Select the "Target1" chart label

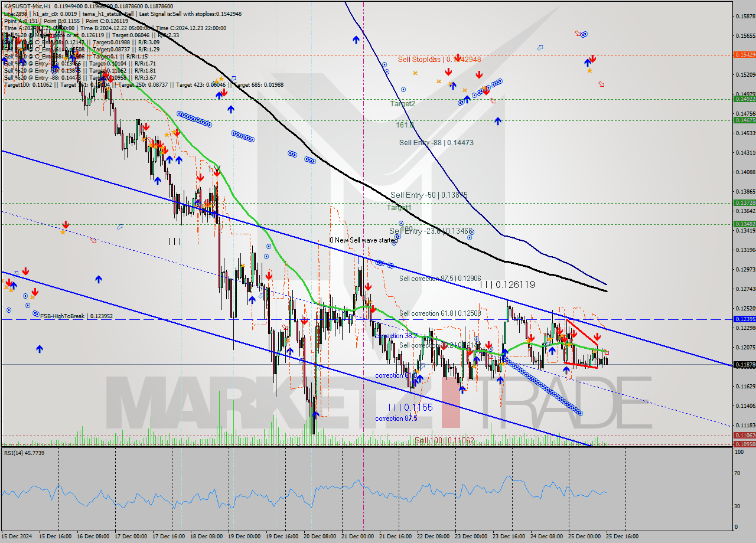(399, 208)
